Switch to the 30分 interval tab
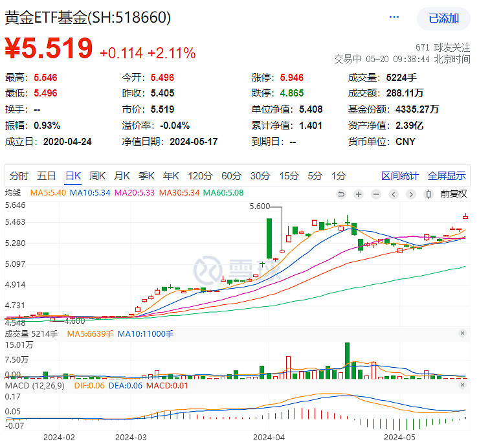479x448 pixels. click(x=260, y=176)
